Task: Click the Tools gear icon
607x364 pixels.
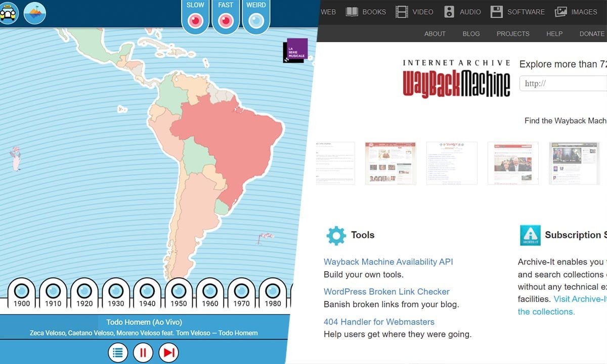Action: (x=336, y=236)
